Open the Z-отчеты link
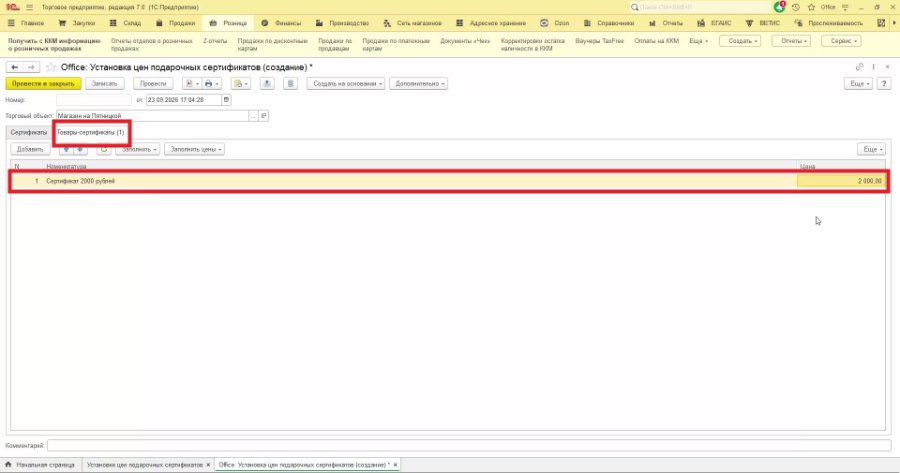 215,41
